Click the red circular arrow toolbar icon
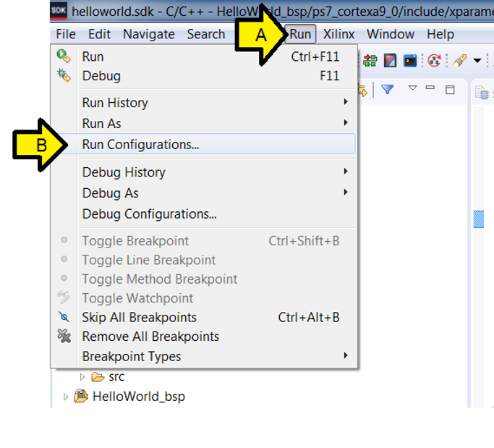Viewport: 494px width, 448px height. [x=434, y=61]
